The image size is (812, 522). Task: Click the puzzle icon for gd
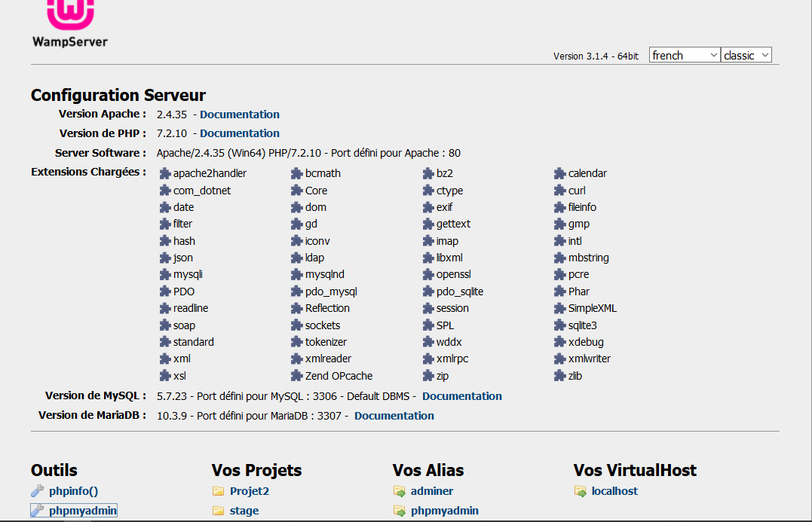click(x=297, y=224)
